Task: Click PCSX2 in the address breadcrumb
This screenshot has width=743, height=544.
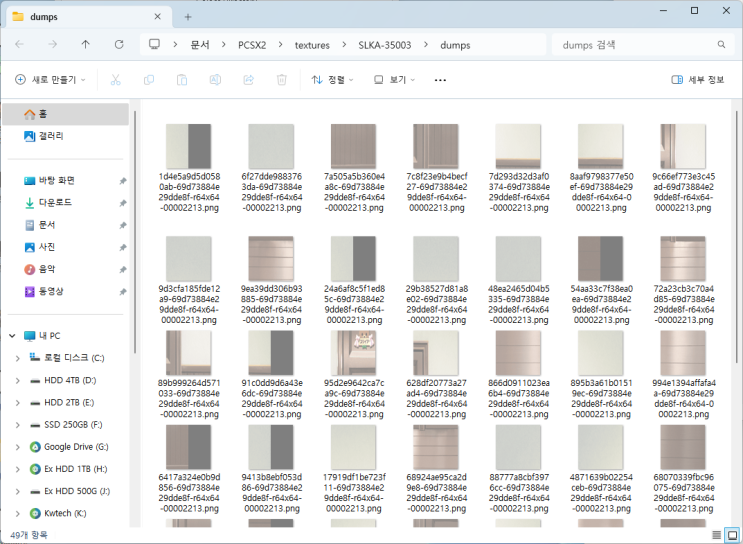Action: point(252,45)
